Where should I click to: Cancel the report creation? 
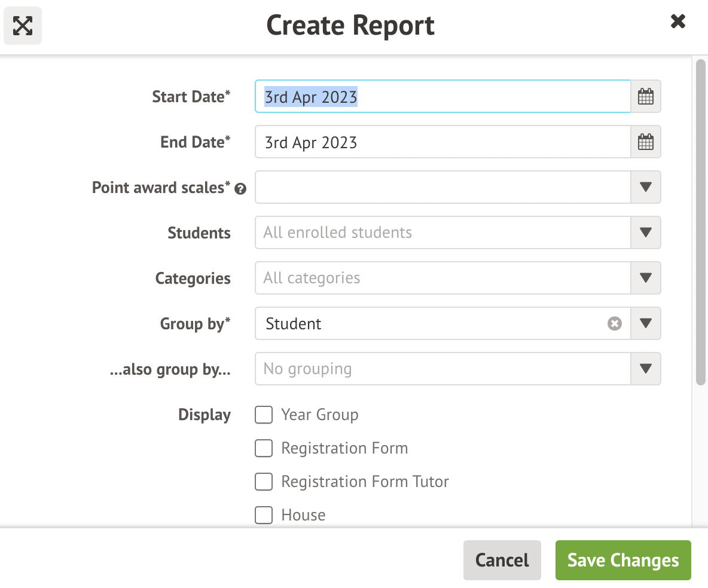tap(502, 561)
